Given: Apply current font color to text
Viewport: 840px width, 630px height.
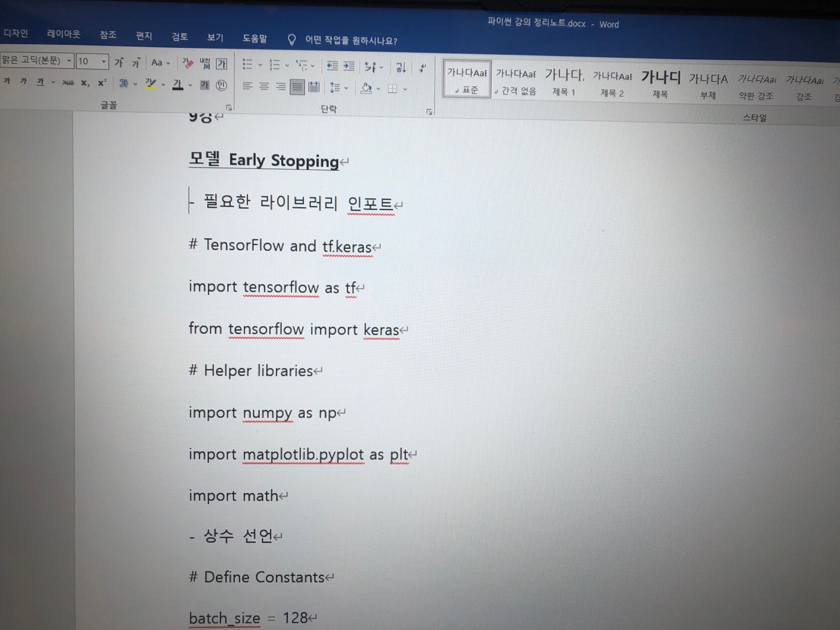Looking at the screenshot, I should click(x=178, y=85).
